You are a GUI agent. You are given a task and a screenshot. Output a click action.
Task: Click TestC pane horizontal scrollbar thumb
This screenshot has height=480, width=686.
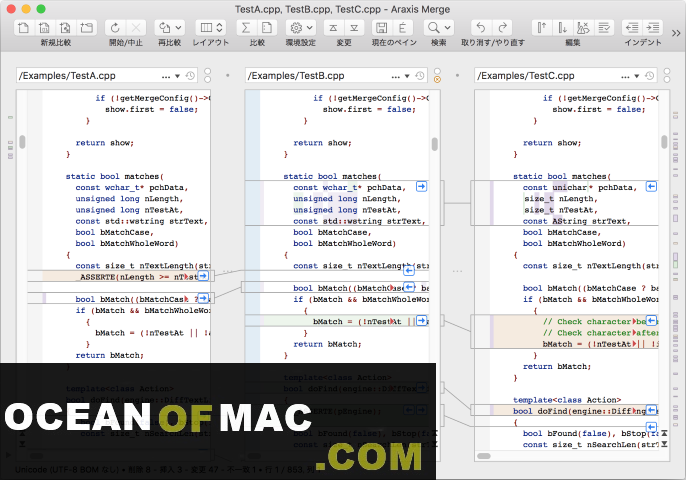coord(484,456)
